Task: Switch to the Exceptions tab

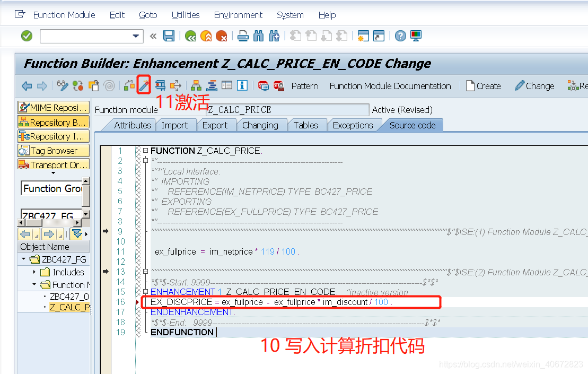Action: pos(353,125)
